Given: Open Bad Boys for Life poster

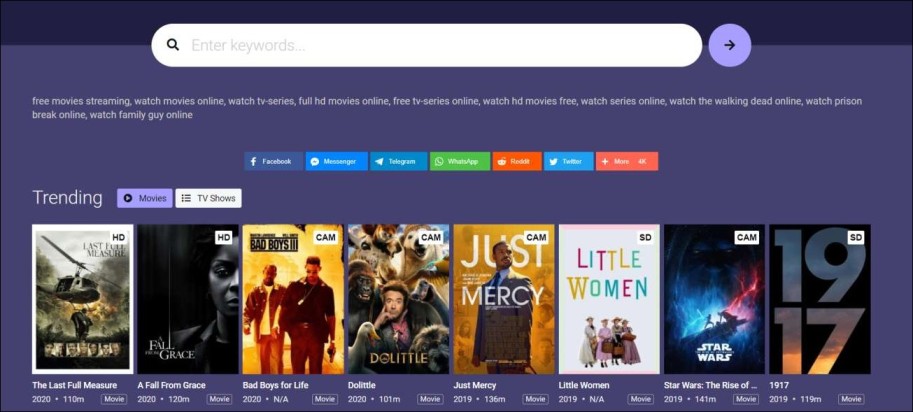Looking at the screenshot, I should [x=293, y=299].
